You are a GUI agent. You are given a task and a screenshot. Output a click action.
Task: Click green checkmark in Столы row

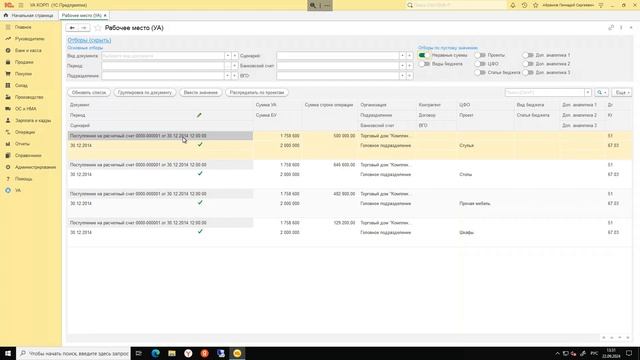click(x=200, y=173)
